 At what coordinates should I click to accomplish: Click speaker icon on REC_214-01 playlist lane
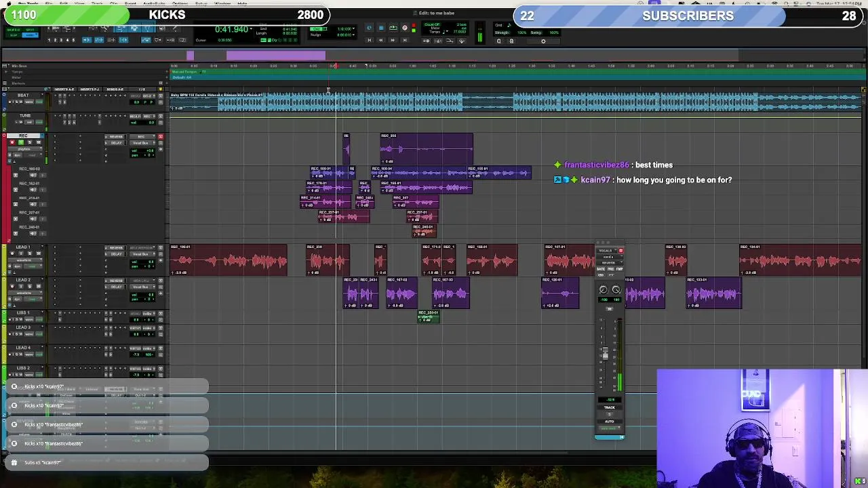click(33, 204)
